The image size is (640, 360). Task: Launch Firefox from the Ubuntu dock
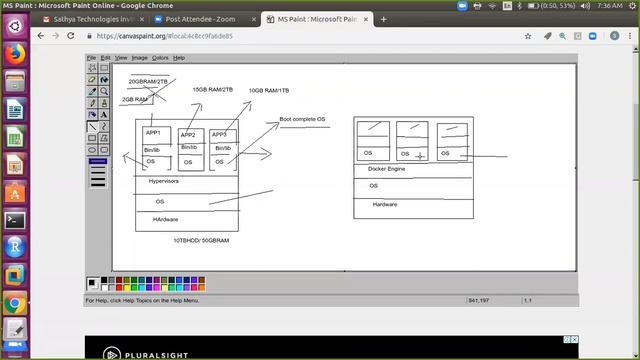coord(15,54)
